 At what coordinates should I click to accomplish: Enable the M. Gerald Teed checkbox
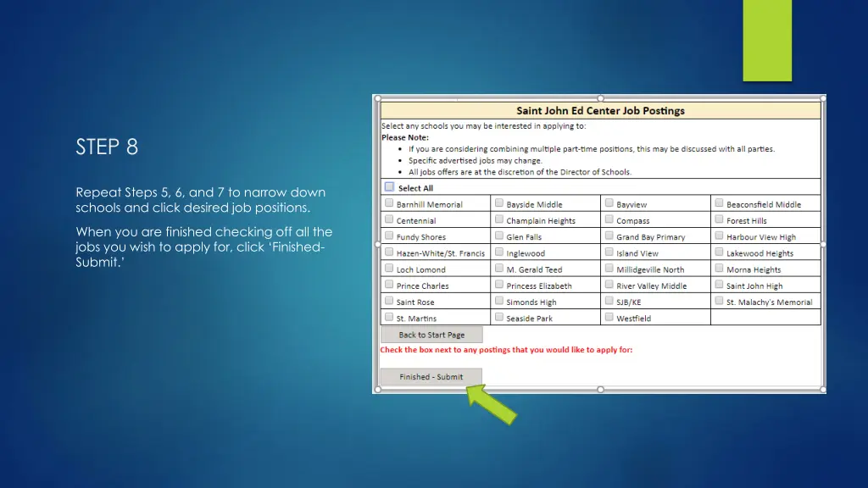499,269
